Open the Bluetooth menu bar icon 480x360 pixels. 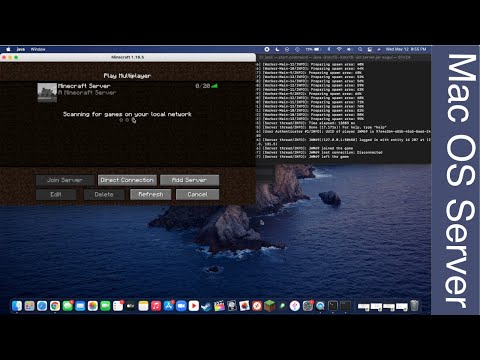[329, 49]
